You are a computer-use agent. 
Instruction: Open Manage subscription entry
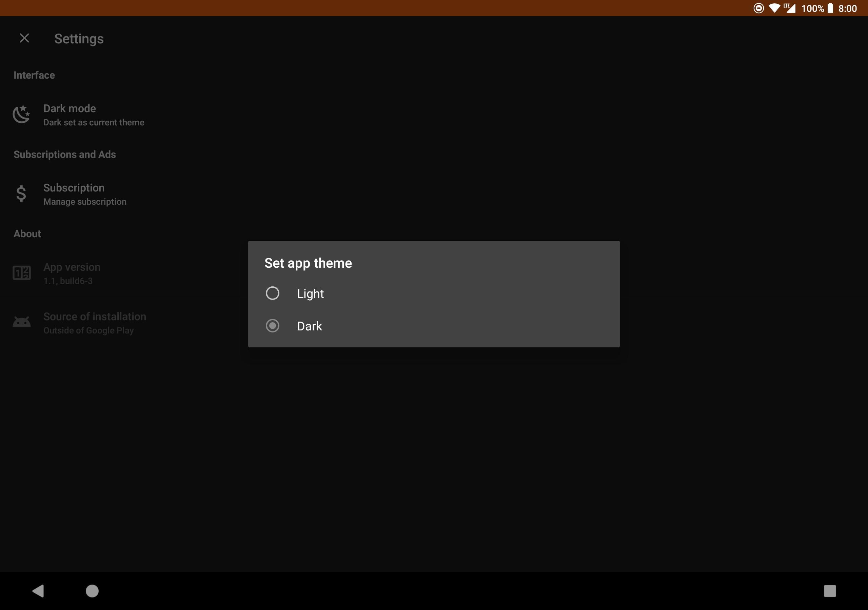85,194
